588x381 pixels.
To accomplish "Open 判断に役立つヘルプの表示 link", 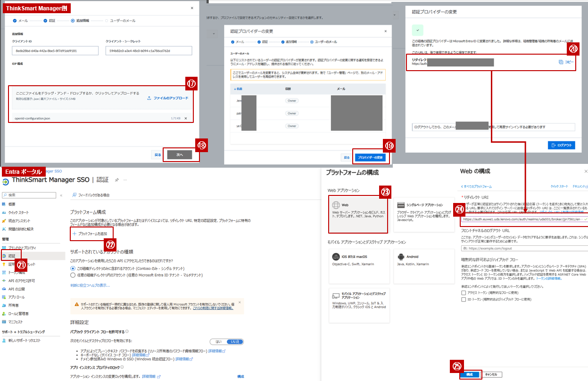I will (x=90, y=285).
